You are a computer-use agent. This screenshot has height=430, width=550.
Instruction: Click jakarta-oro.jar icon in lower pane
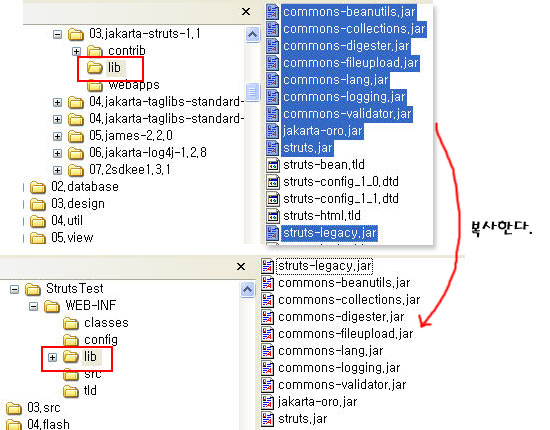(x=267, y=402)
